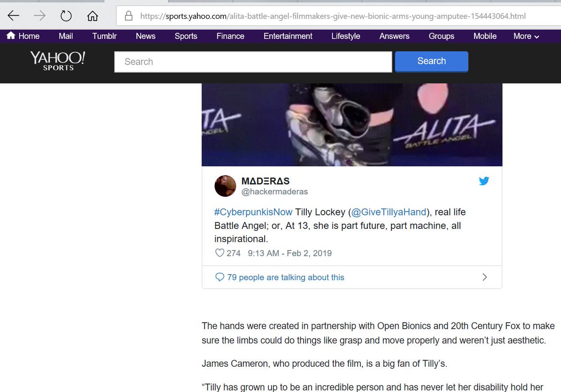This screenshot has width=561, height=392.
Task: Click the Home link in Yahoo navbar
Action: coord(29,36)
